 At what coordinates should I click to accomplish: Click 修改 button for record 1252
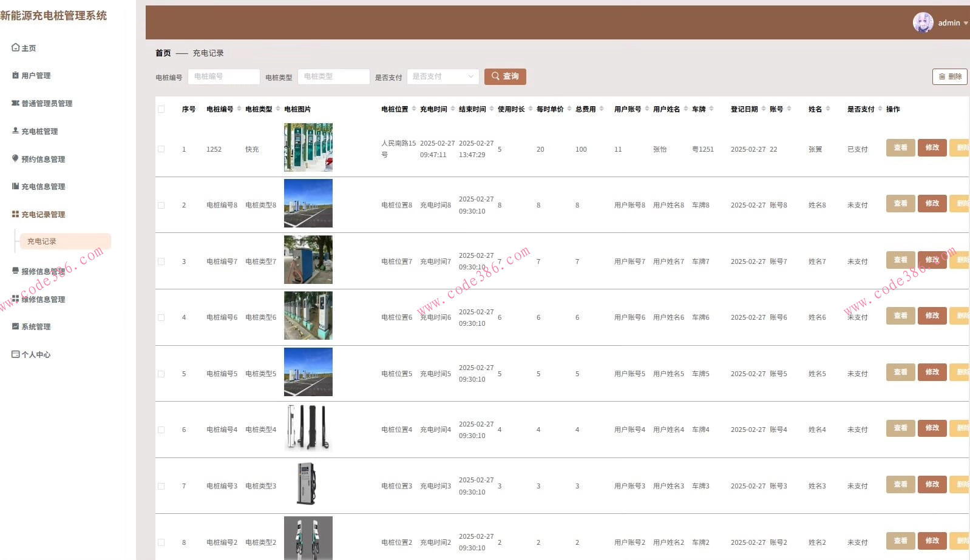pos(932,148)
